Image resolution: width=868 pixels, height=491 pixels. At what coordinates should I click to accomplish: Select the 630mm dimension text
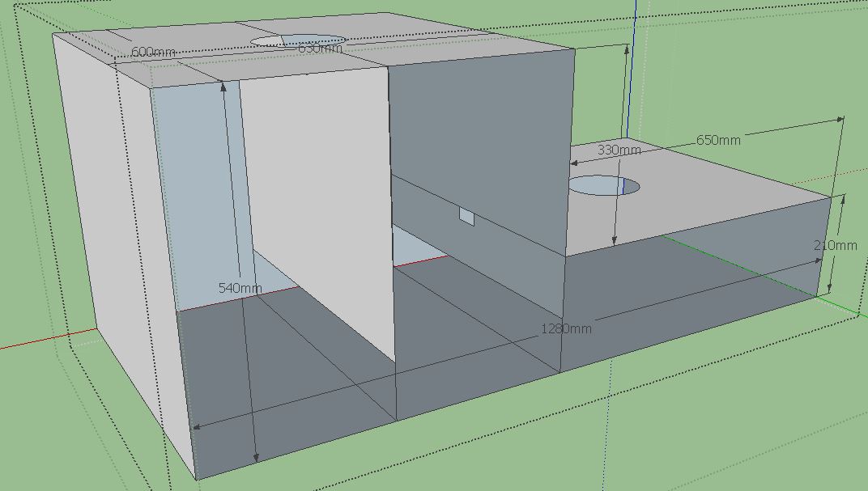320,49
